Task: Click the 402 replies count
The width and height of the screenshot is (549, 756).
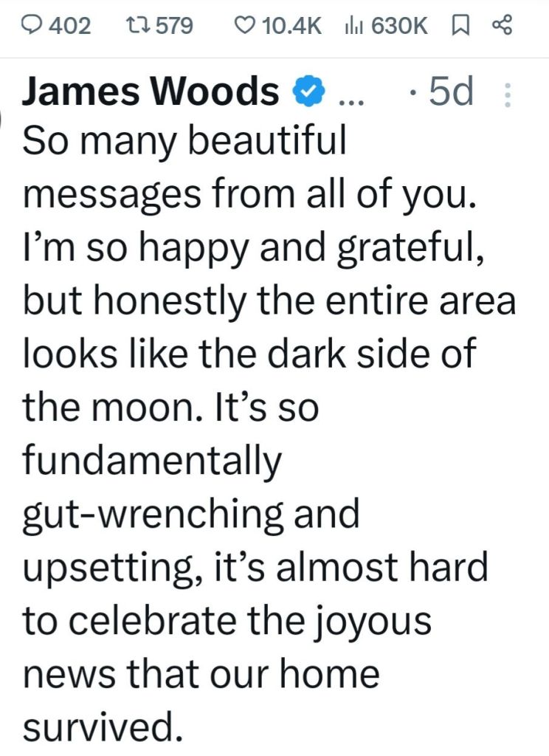Action: (x=73, y=27)
